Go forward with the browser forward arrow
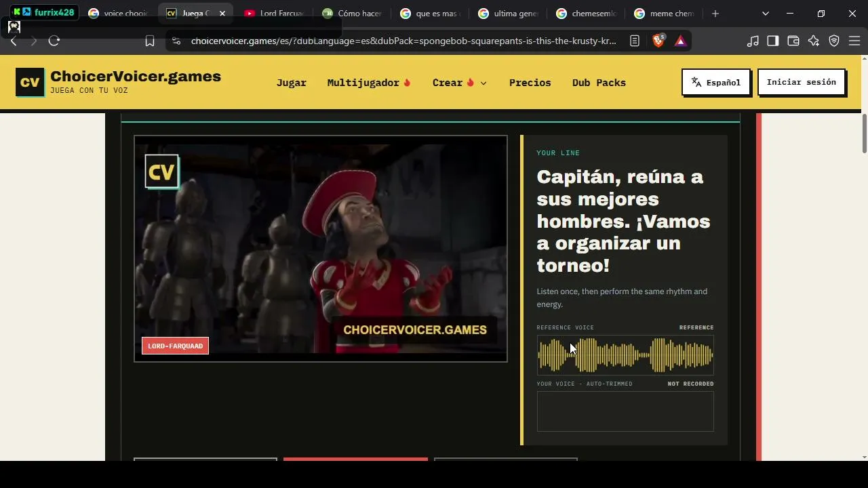 pyautogui.click(x=33, y=41)
